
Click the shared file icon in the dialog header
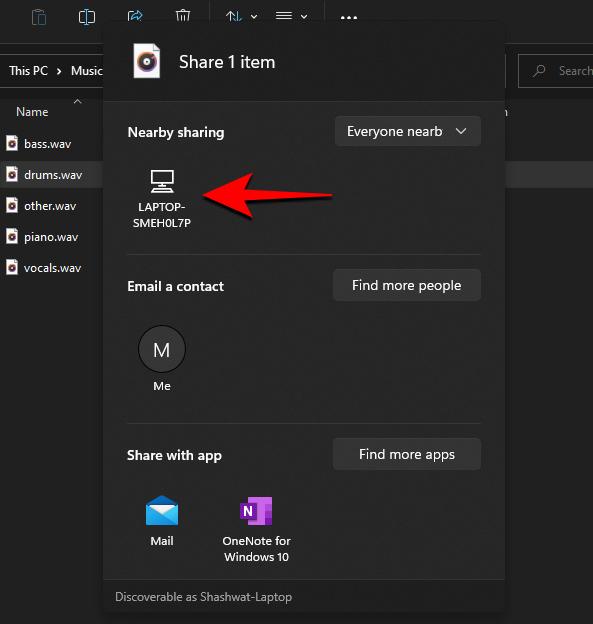(146, 61)
